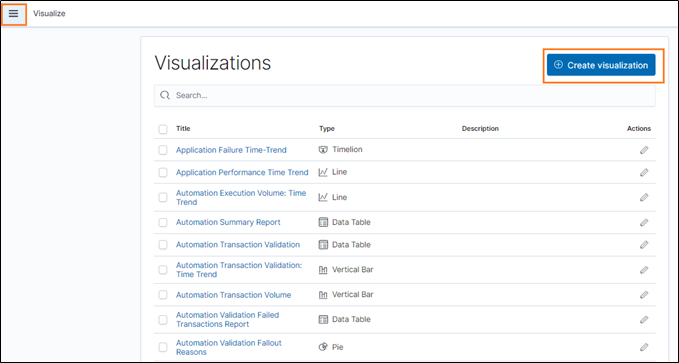Click Create visualization button

pyautogui.click(x=601, y=65)
